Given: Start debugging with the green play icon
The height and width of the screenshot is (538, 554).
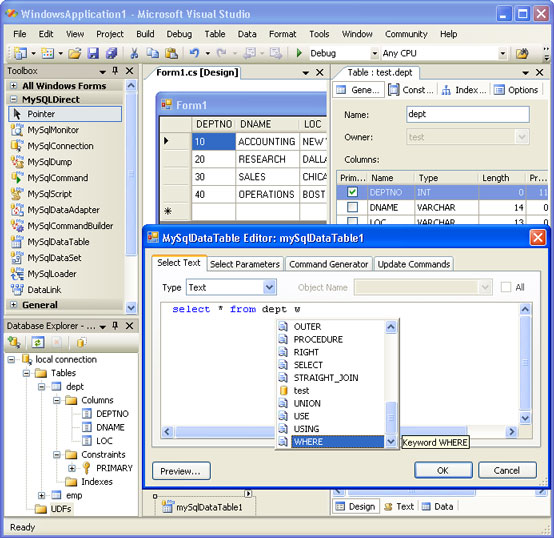Looking at the screenshot, I should click(299, 53).
